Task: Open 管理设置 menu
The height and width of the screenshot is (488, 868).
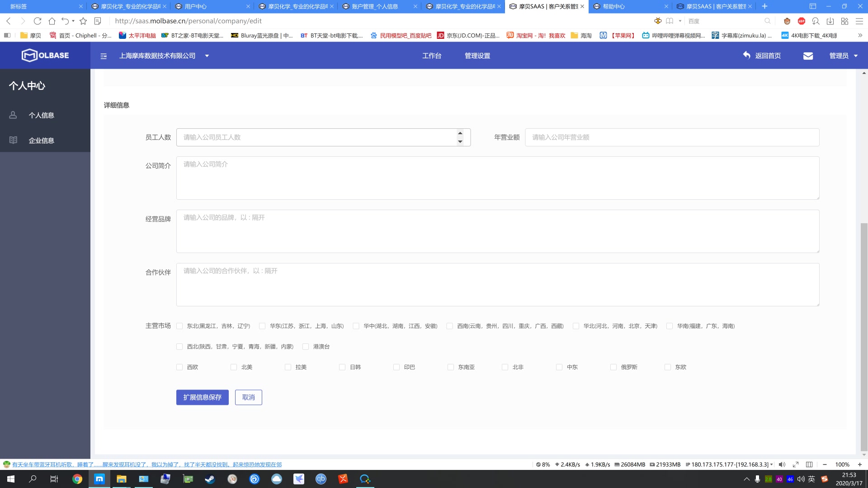Action: click(477, 56)
